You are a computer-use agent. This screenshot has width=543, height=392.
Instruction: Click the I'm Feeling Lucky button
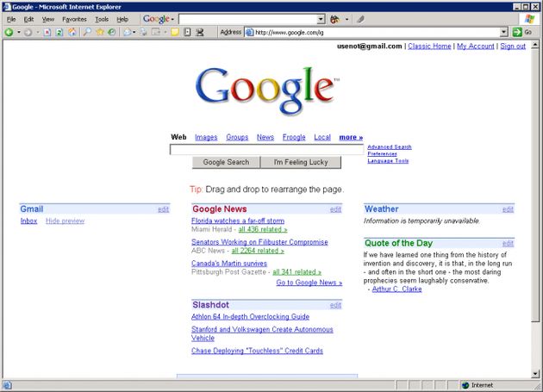(301, 162)
